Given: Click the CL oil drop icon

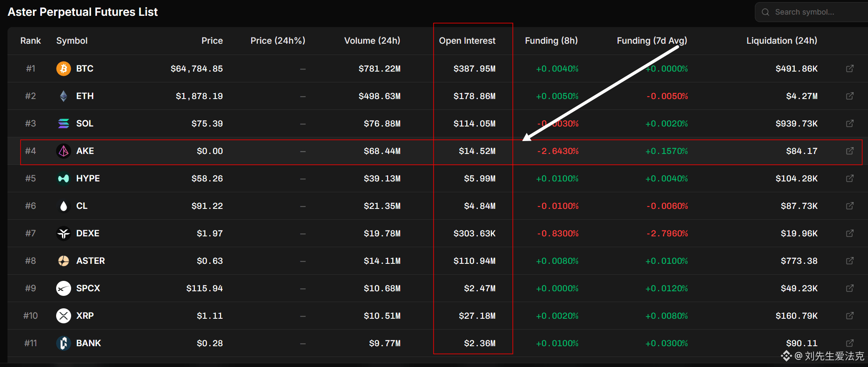Looking at the screenshot, I should tap(63, 206).
